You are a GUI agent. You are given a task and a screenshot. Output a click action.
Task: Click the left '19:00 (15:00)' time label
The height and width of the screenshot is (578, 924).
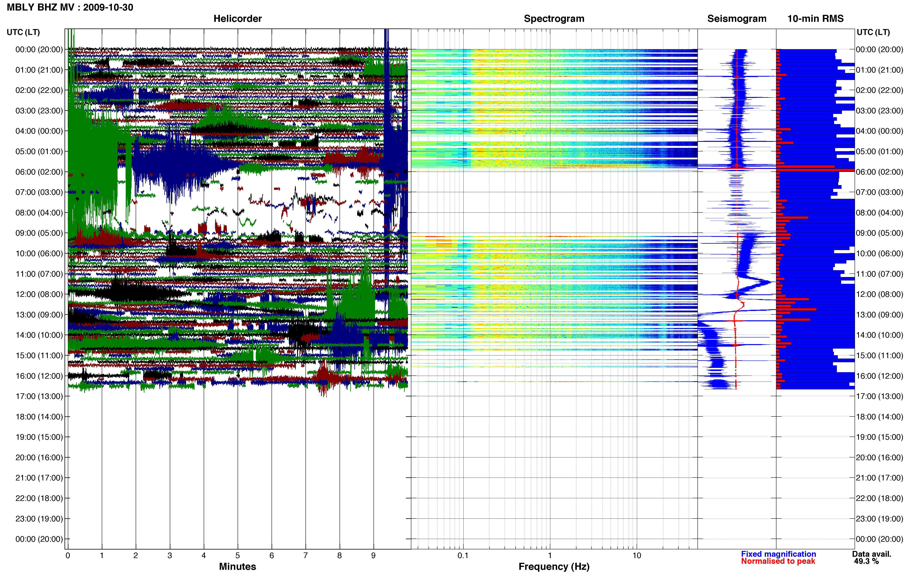[39, 437]
